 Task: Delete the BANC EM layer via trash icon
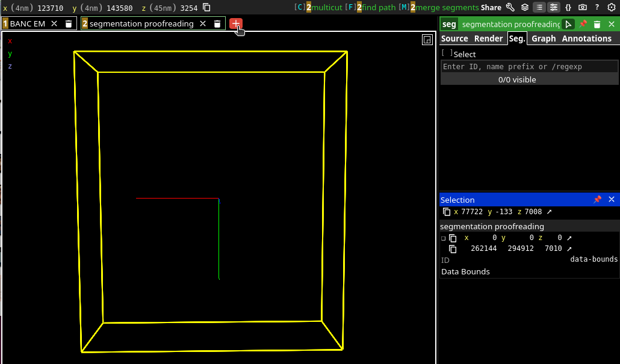pyautogui.click(x=69, y=23)
